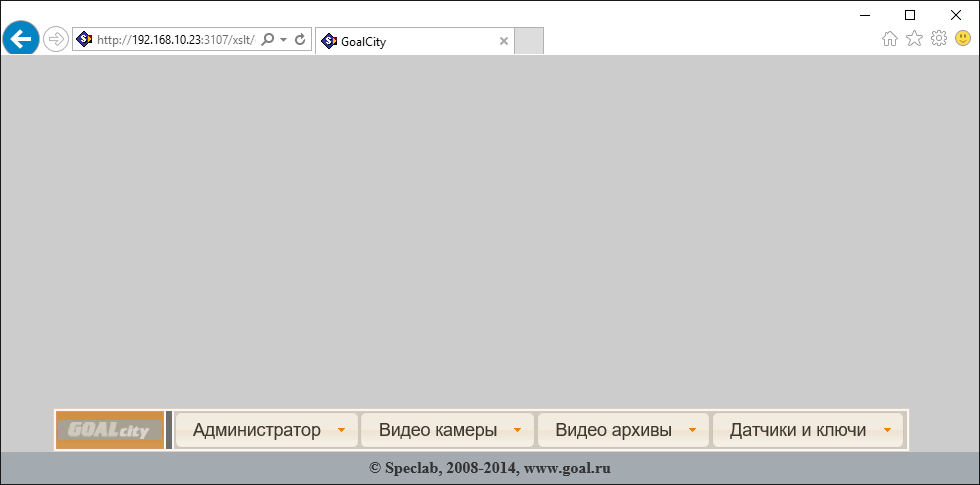The image size is (980, 485).
Task: Click the smiley feedback icon
Action: point(962,39)
